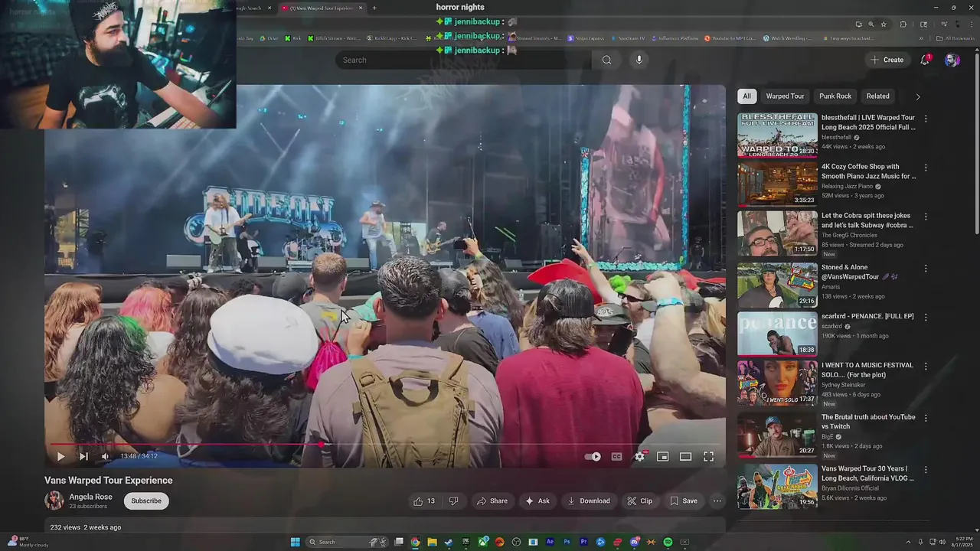Skip to next video in player
The height and width of the screenshot is (551, 980).
click(x=83, y=456)
